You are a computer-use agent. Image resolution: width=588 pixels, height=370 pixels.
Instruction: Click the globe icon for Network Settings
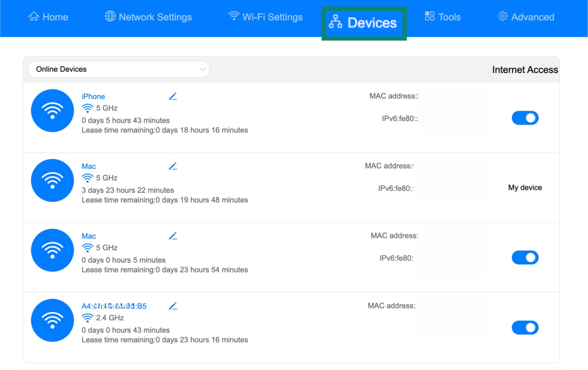click(x=110, y=16)
